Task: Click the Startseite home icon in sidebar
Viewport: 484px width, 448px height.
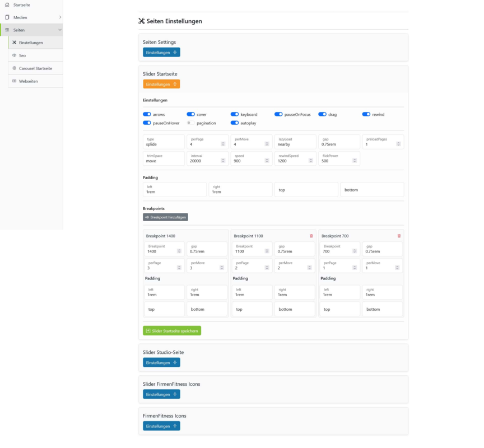Action: tap(7, 4)
